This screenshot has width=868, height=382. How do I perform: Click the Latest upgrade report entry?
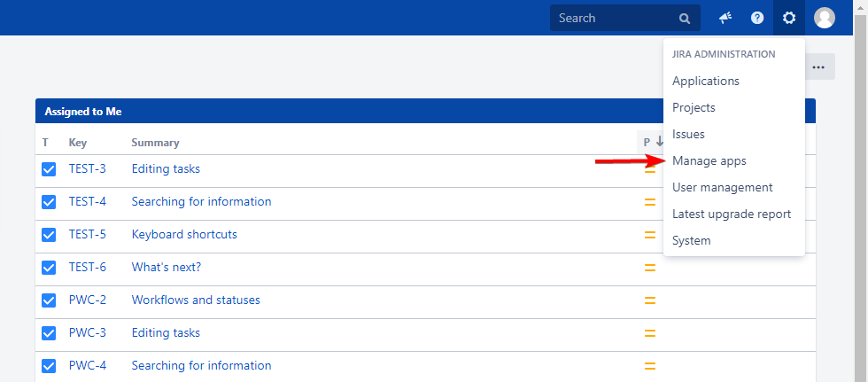731,214
